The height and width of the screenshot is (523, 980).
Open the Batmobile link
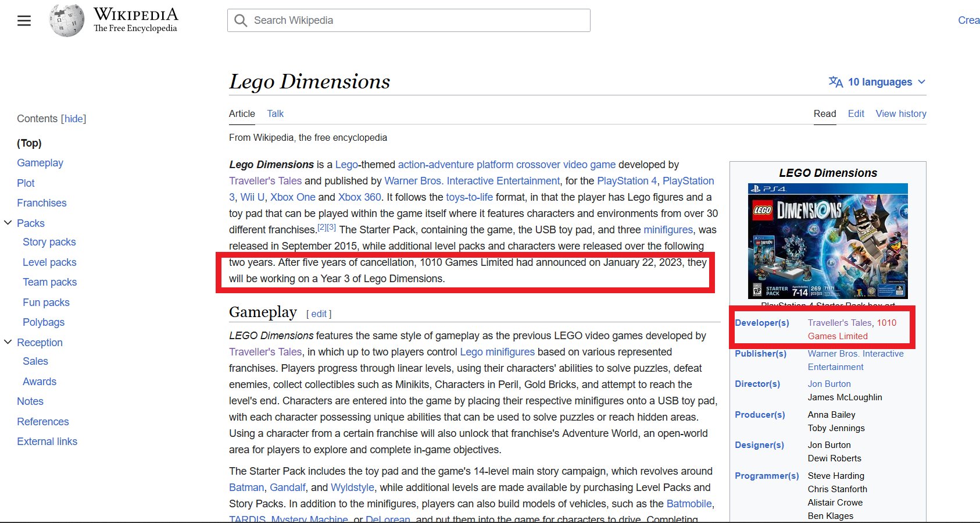coord(689,504)
